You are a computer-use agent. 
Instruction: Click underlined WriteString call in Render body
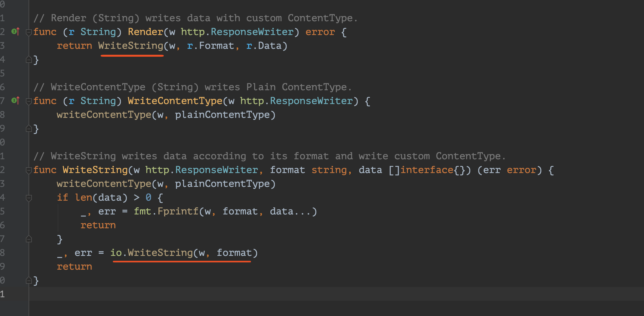point(131,46)
